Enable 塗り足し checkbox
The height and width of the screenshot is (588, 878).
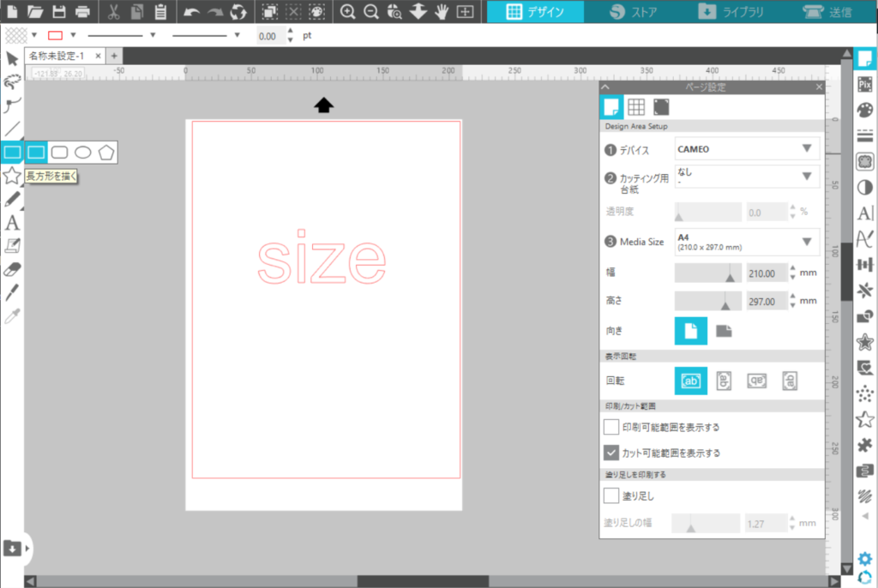click(x=610, y=495)
